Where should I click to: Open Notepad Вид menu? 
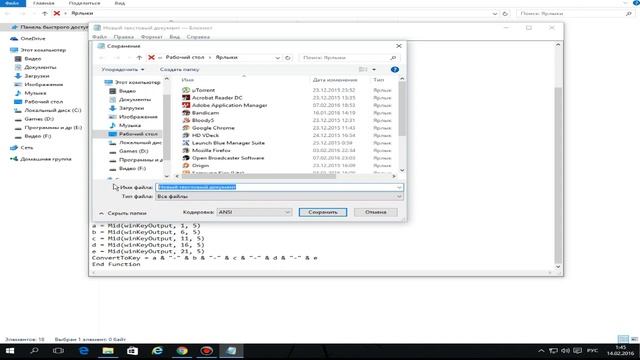[x=174, y=37]
